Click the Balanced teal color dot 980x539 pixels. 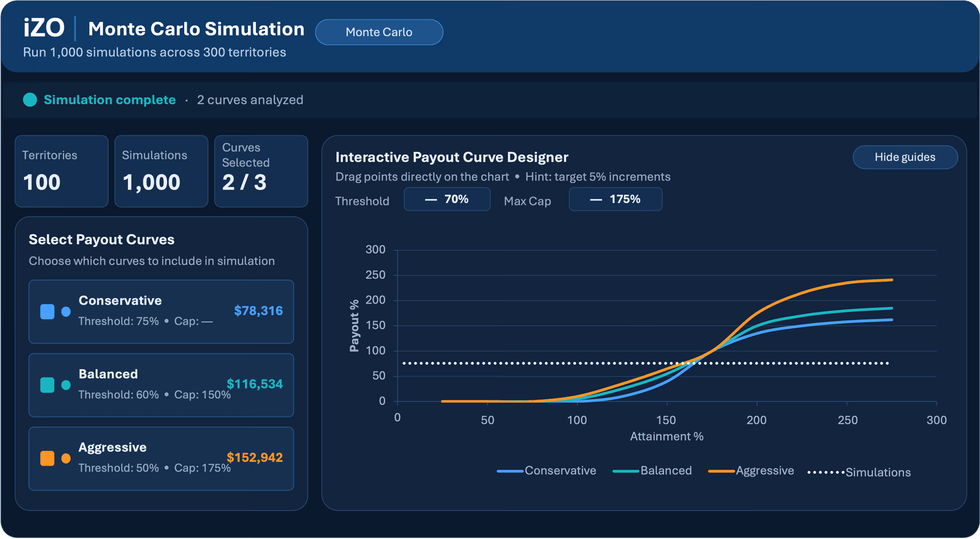coord(66,385)
